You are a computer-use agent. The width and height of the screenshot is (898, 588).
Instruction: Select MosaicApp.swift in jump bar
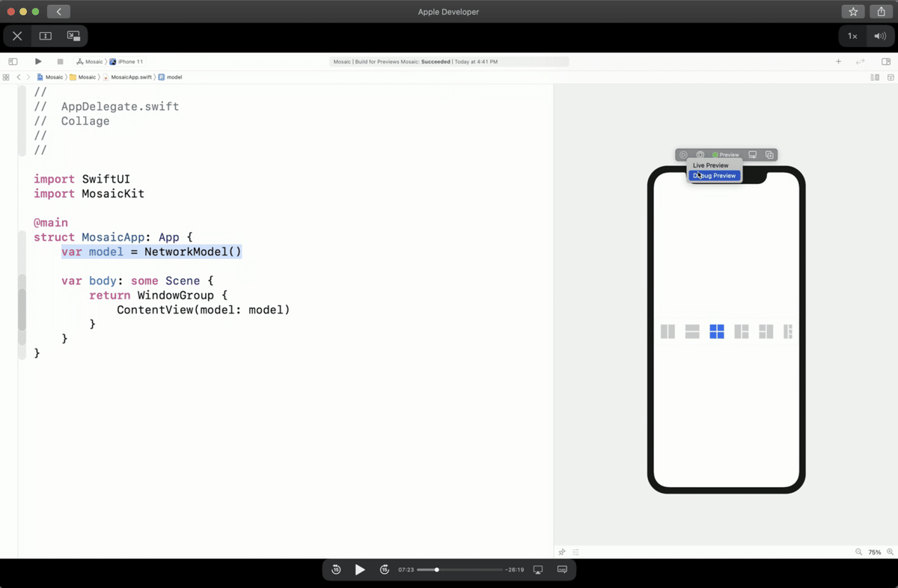coord(127,77)
